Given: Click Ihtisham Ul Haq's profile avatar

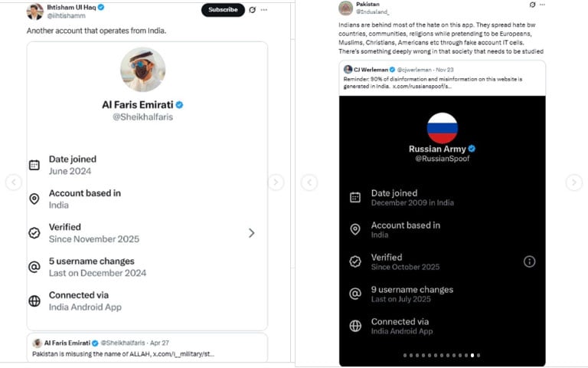Looking at the screenshot, I should [x=34, y=11].
